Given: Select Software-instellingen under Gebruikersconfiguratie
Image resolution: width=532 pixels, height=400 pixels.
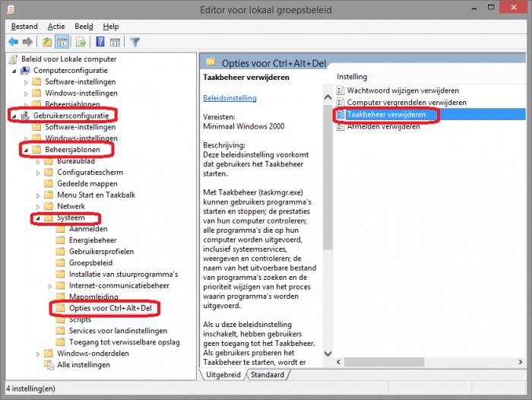Looking at the screenshot, I should point(81,127).
